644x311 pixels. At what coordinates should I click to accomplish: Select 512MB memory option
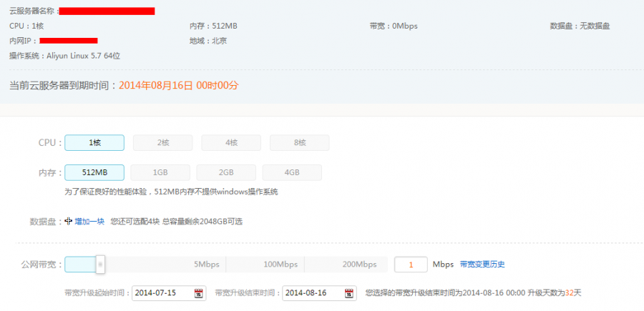coord(94,172)
